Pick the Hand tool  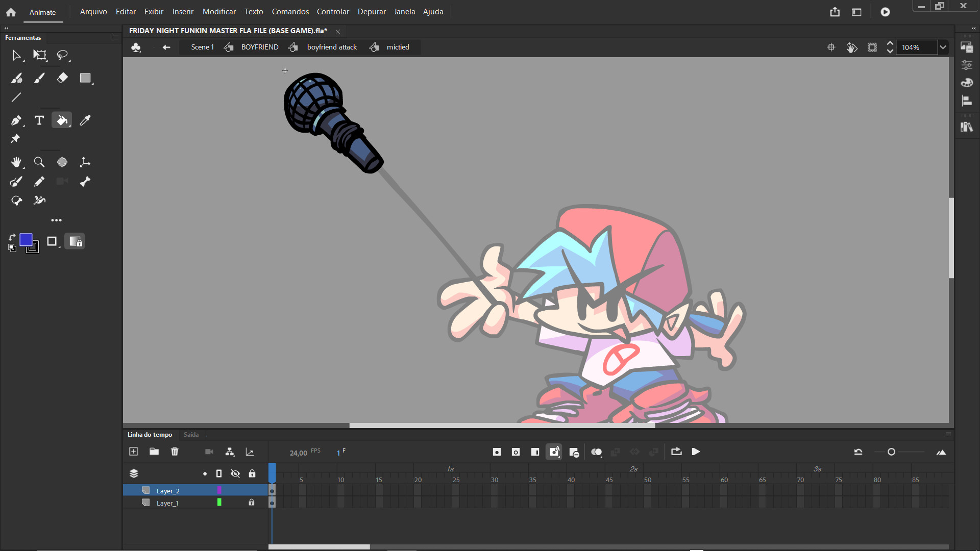pos(16,162)
